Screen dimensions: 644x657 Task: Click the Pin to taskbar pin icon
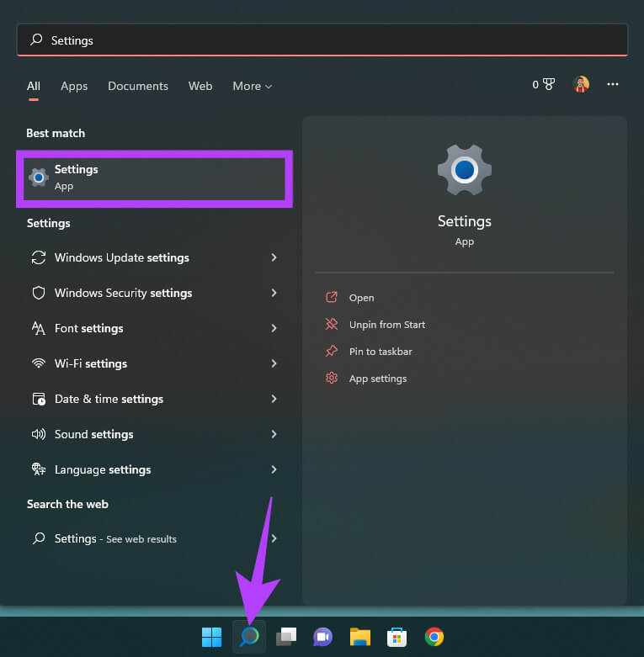[331, 351]
